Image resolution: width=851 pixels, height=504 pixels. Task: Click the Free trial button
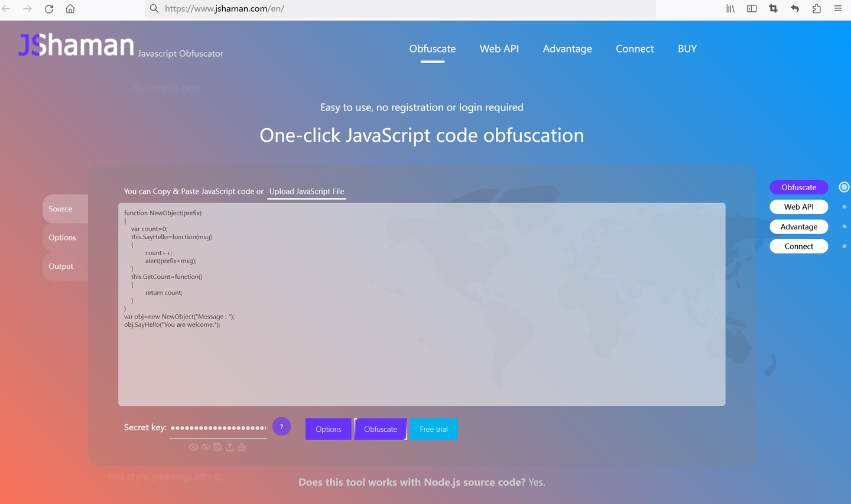click(x=433, y=429)
